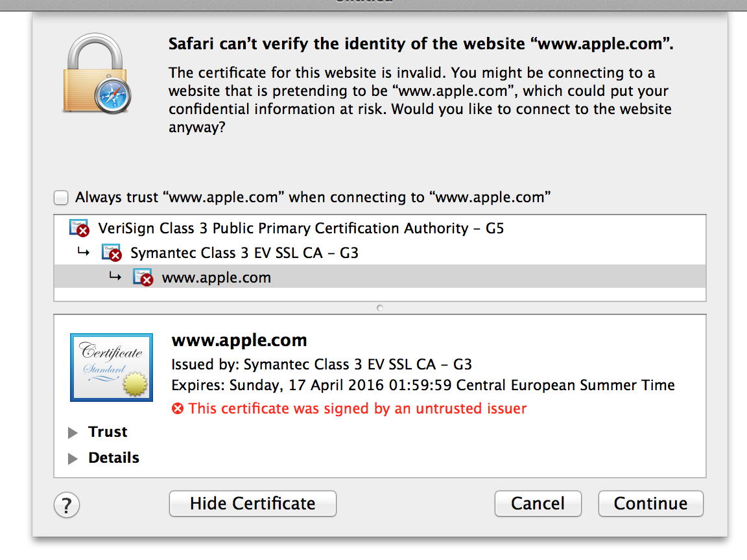Click the Trust label text
Viewport: 747px width, 560px height.
tap(108, 432)
